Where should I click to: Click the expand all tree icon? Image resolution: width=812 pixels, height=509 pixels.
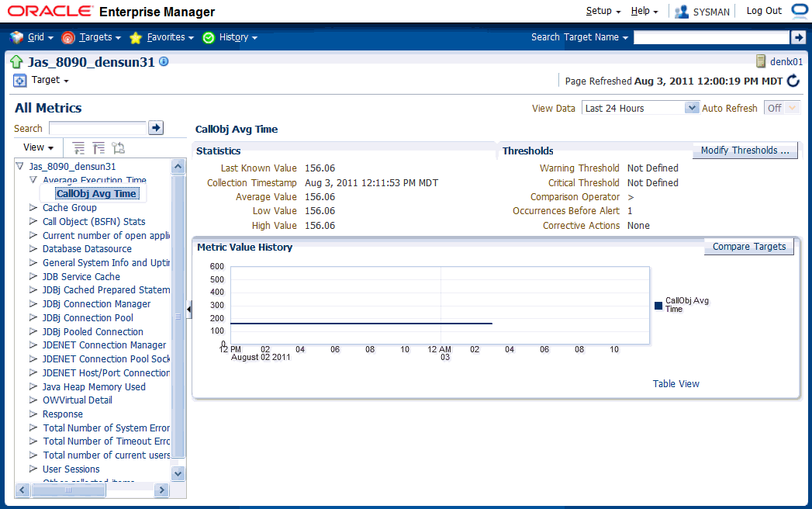point(78,148)
